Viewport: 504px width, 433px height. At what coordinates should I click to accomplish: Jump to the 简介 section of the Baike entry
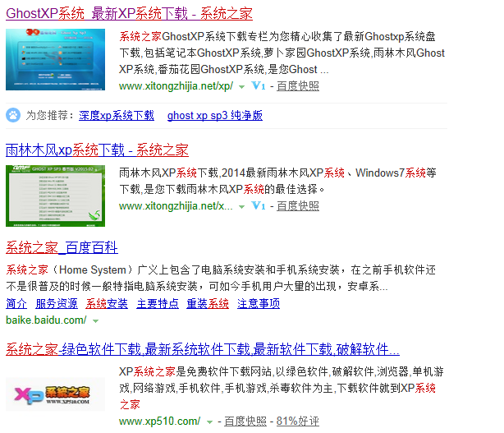16,303
